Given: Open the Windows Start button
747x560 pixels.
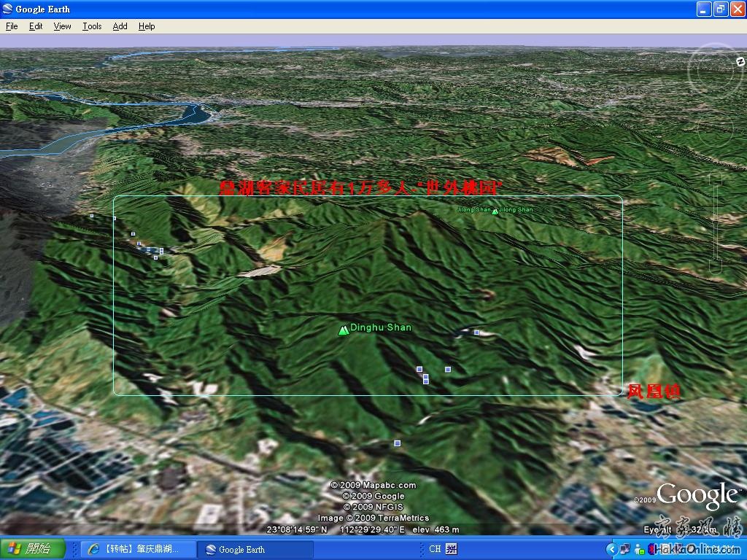Looking at the screenshot, I should [x=33, y=549].
